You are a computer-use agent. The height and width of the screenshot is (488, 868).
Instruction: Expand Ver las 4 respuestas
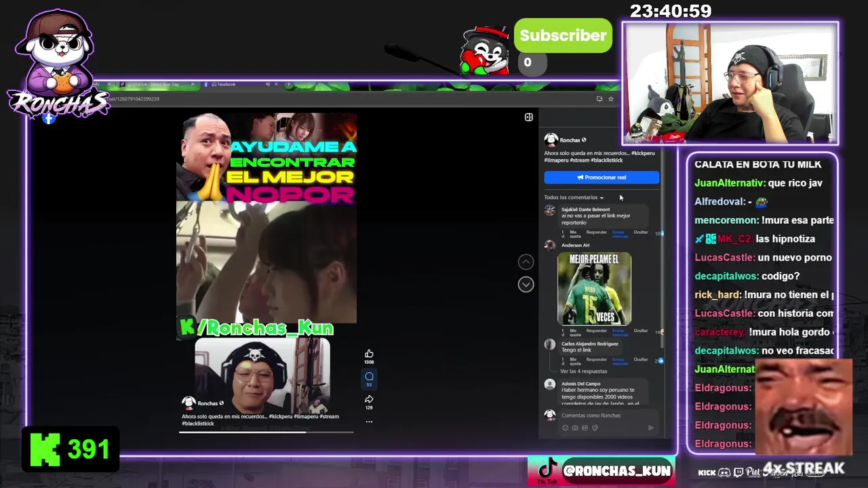tap(584, 371)
